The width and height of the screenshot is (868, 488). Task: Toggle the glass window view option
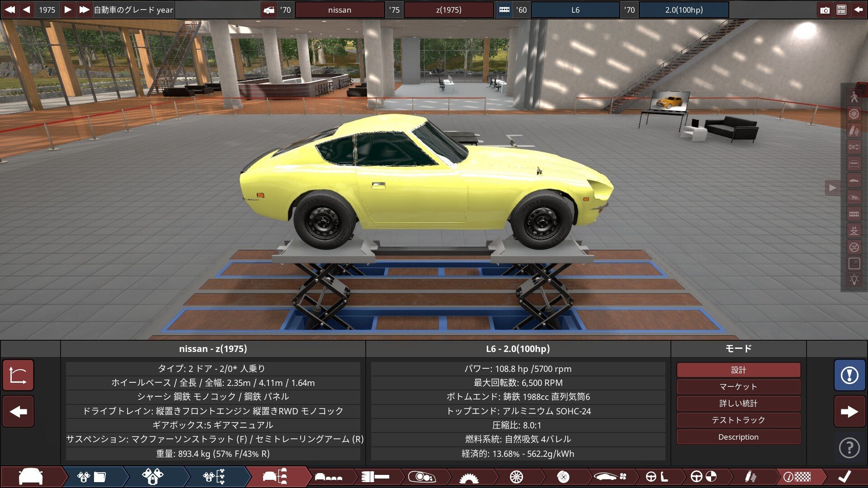click(x=854, y=263)
